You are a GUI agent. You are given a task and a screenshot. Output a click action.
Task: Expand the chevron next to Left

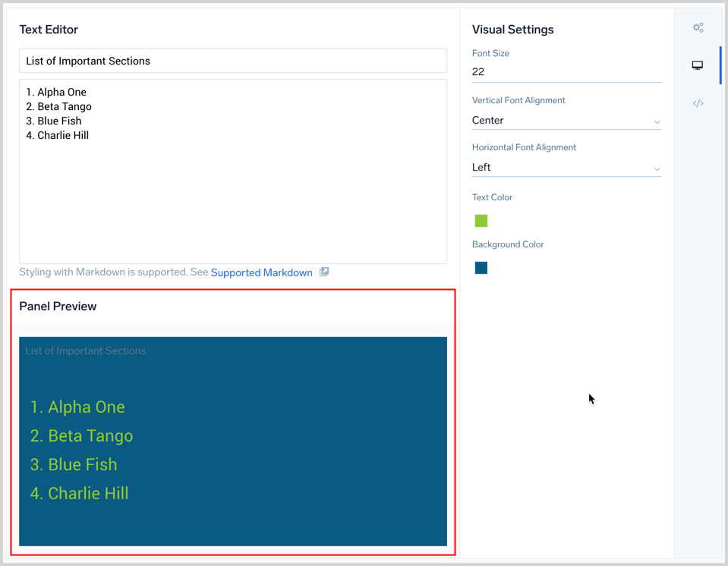point(657,168)
